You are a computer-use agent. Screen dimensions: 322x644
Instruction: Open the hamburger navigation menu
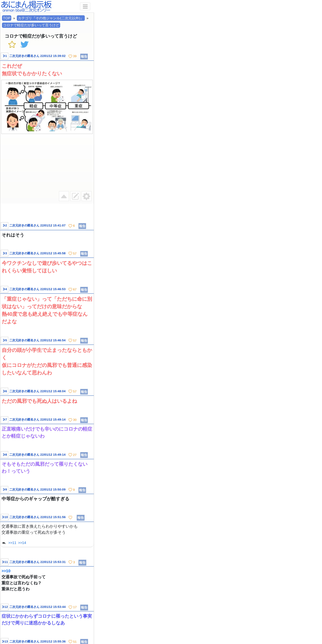coord(85,7)
